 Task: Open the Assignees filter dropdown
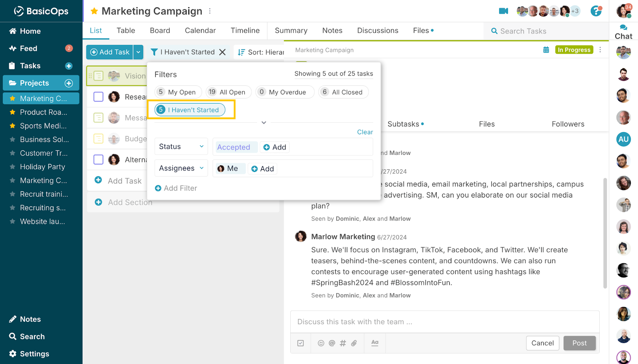(x=181, y=168)
